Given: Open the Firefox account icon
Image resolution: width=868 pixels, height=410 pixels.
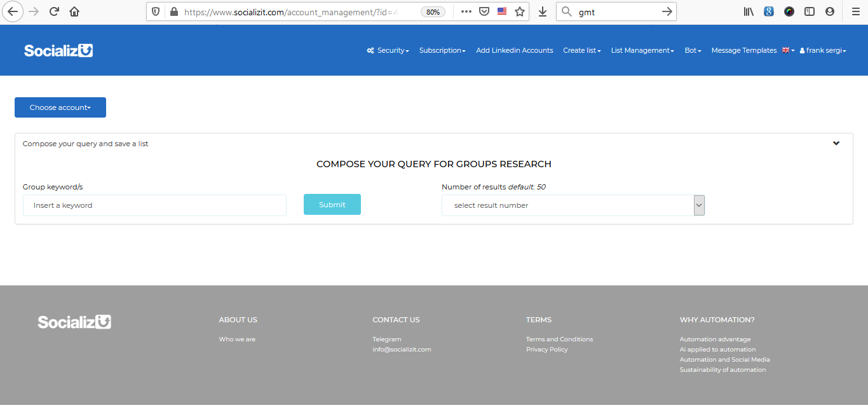Looking at the screenshot, I should [830, 11].
